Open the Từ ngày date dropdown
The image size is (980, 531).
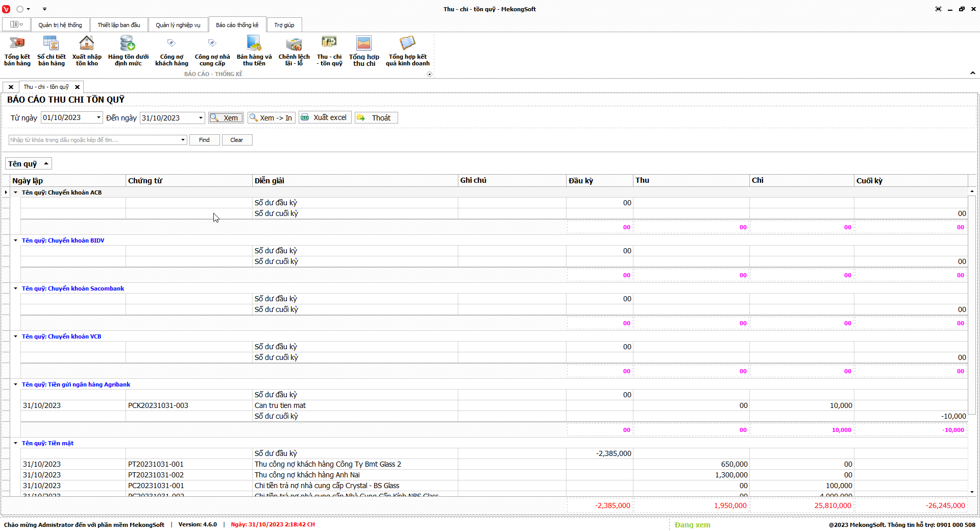[x=99, y=118]
